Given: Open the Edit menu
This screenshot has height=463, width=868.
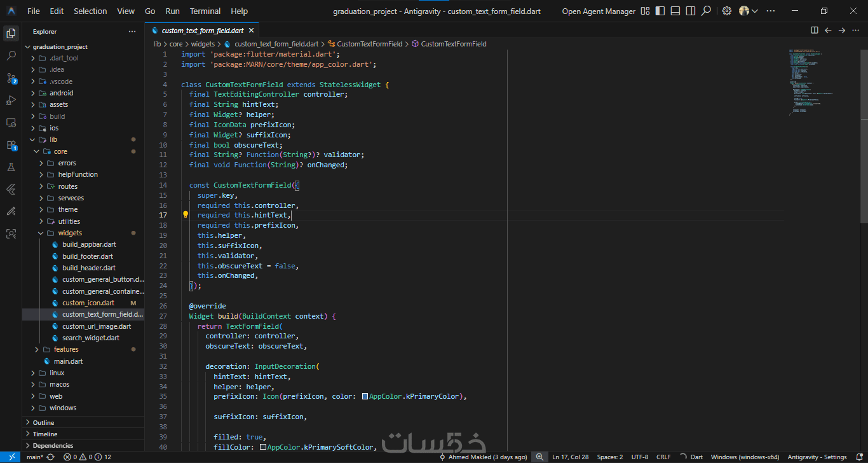Looking at the screenshot, I should click(x=57, y=11).
